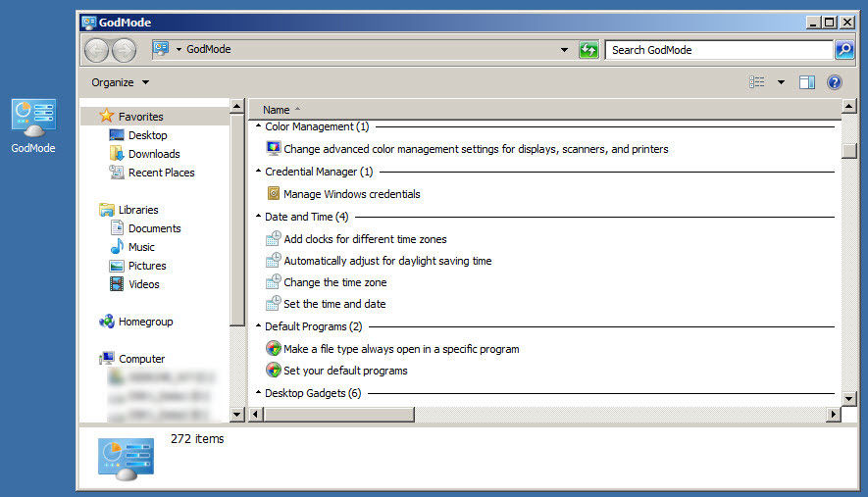Open Add clocks for different time zones
Screen dimensions: 868x497
pyautogui.click(x=366, y=239)
